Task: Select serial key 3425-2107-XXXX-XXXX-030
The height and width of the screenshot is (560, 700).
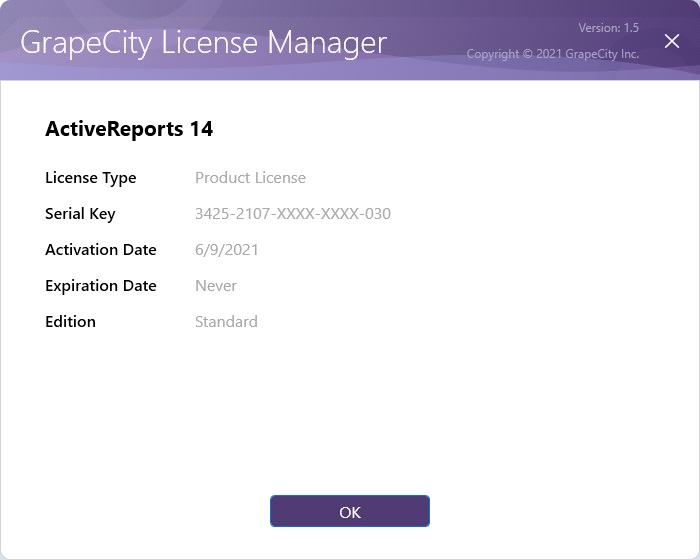Action: click(293, 214)
